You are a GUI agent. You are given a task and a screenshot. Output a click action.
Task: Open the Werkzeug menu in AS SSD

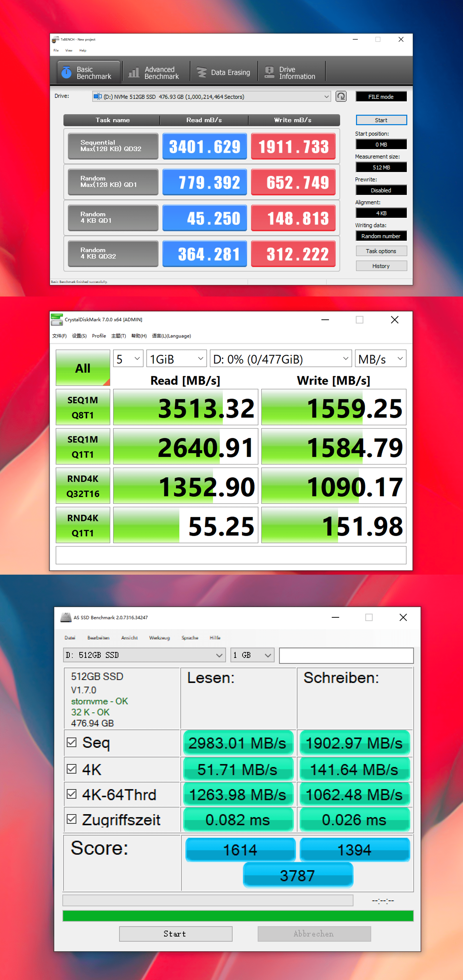159,638
